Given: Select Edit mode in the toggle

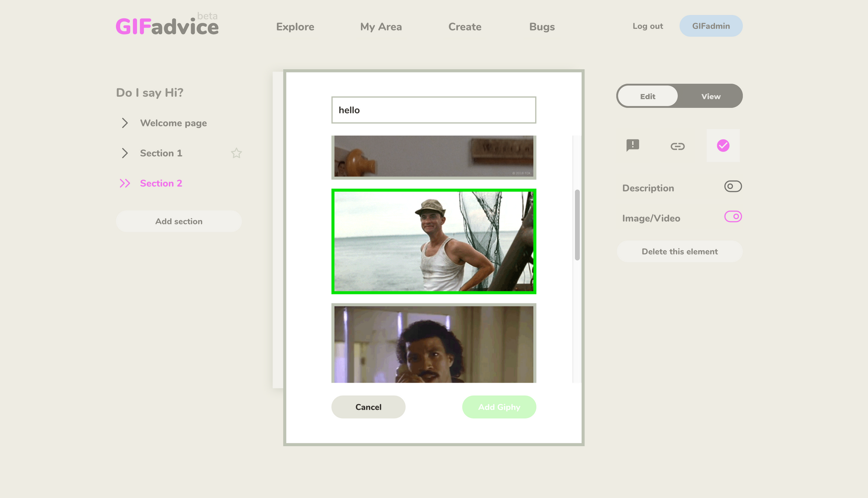Looking at the screenshot, I should (648, 96).
